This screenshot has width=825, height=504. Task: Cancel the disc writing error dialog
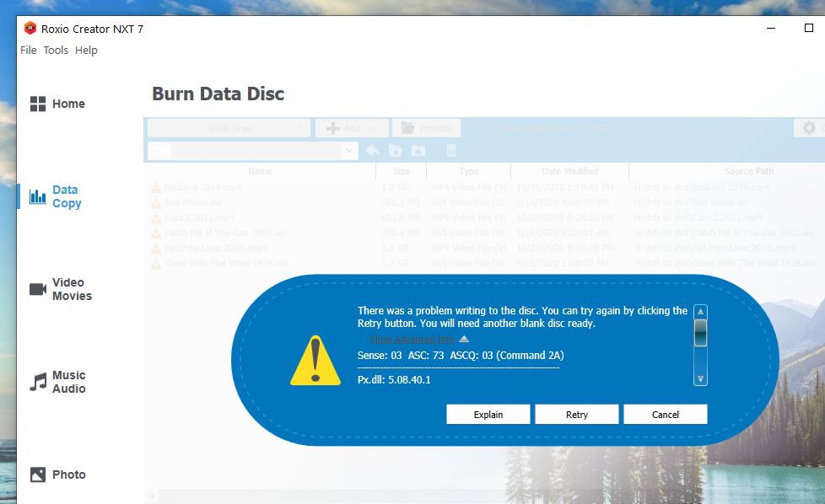(665, 415)
